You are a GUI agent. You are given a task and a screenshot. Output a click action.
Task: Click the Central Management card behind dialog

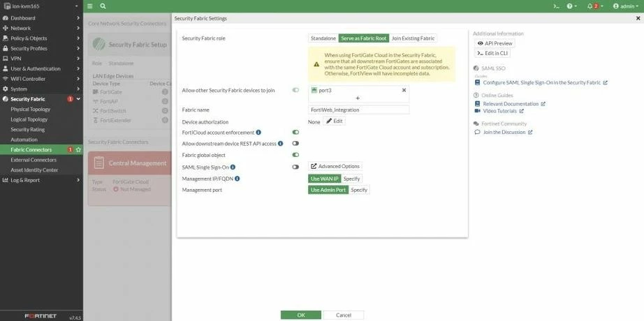(x=129, y=179)
